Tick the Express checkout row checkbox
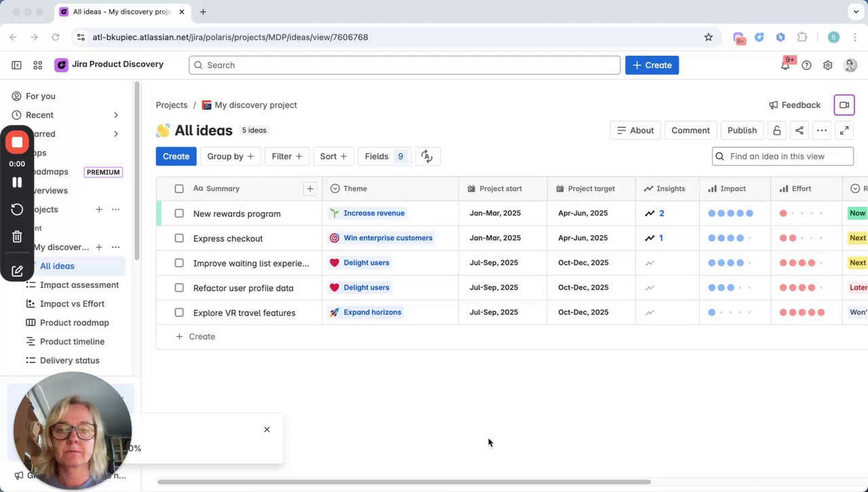 [179, 238]
